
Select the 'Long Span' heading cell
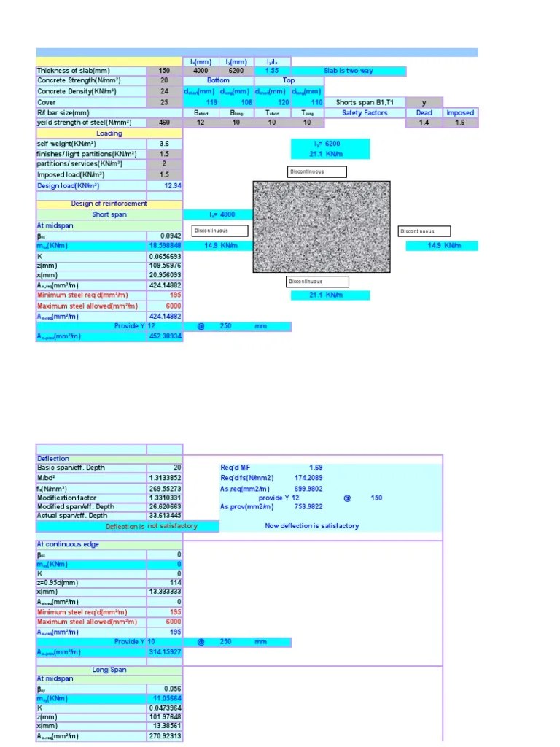(x=109, y=670)
